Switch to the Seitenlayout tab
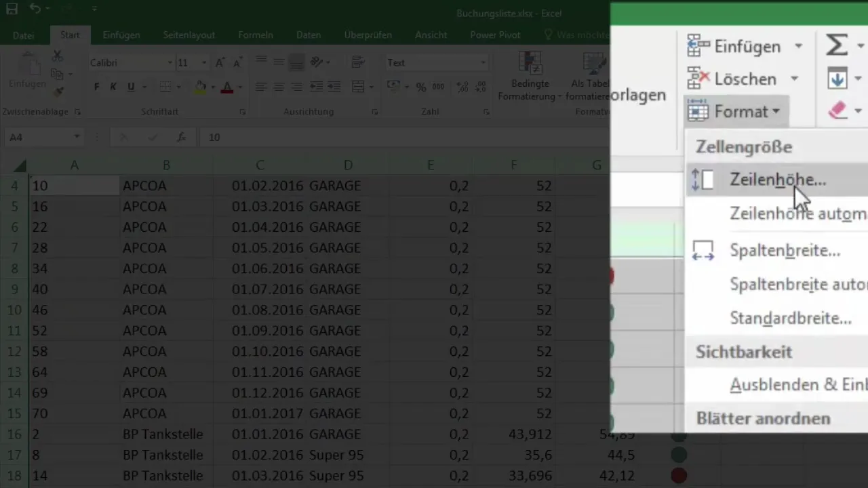The image size is (868, 488). (x=189, y=35)
